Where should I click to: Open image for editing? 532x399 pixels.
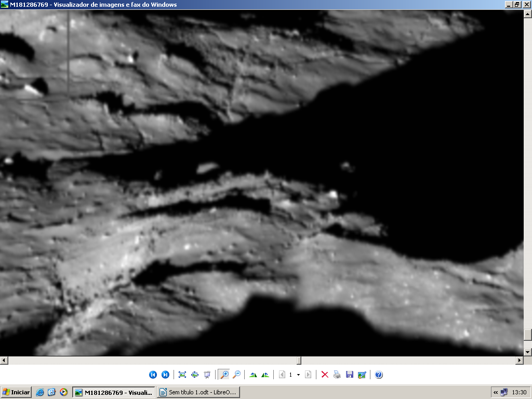pyautogui.click(x=362, y=375)
